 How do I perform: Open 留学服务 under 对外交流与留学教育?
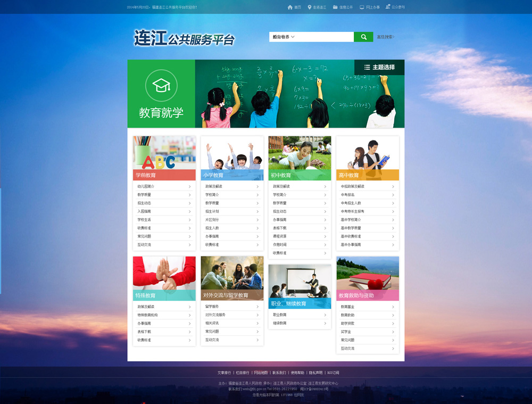click(x=212, y=307)
